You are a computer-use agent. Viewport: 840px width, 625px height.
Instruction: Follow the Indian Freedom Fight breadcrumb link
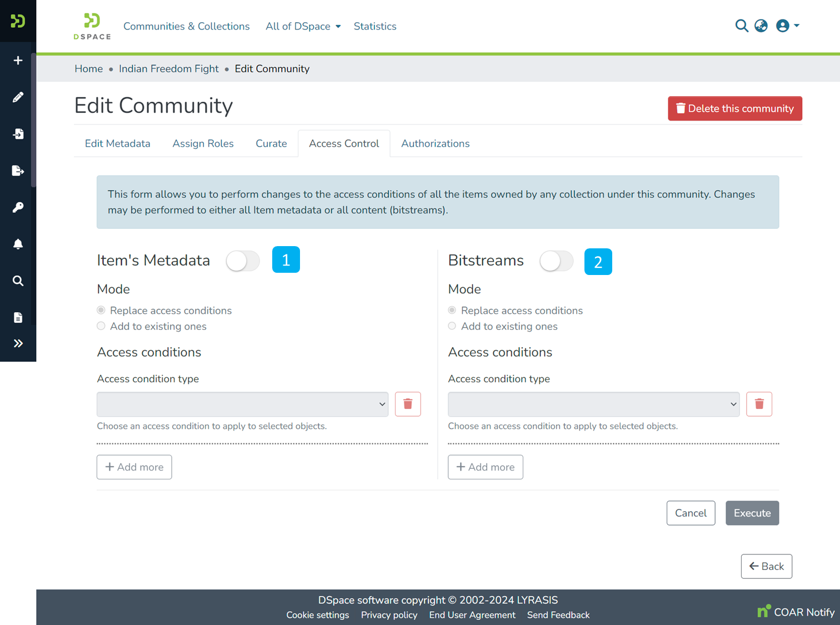168,68
